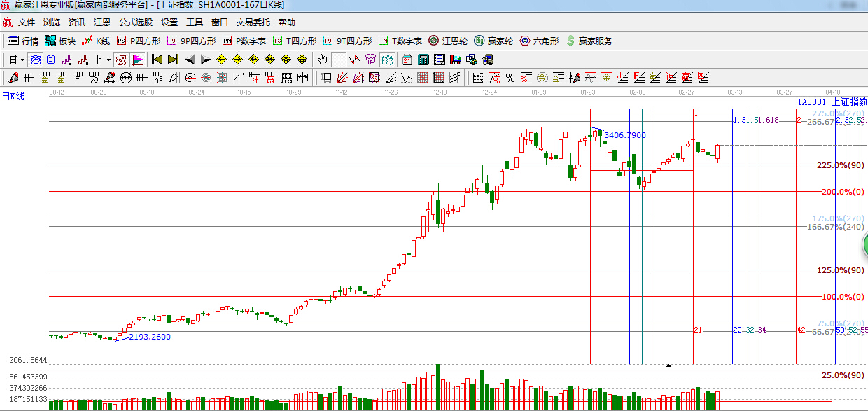Click the floppy disk save icon

pos(456,60)
